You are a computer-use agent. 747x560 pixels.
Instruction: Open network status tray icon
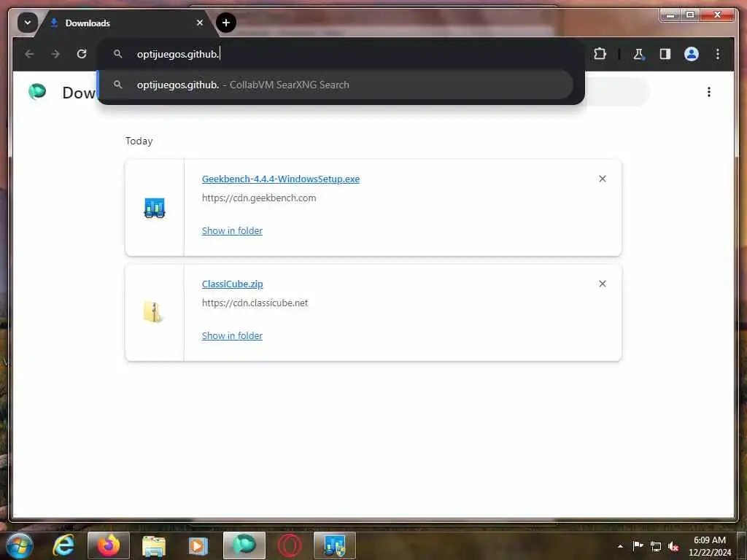coord(656,547)
